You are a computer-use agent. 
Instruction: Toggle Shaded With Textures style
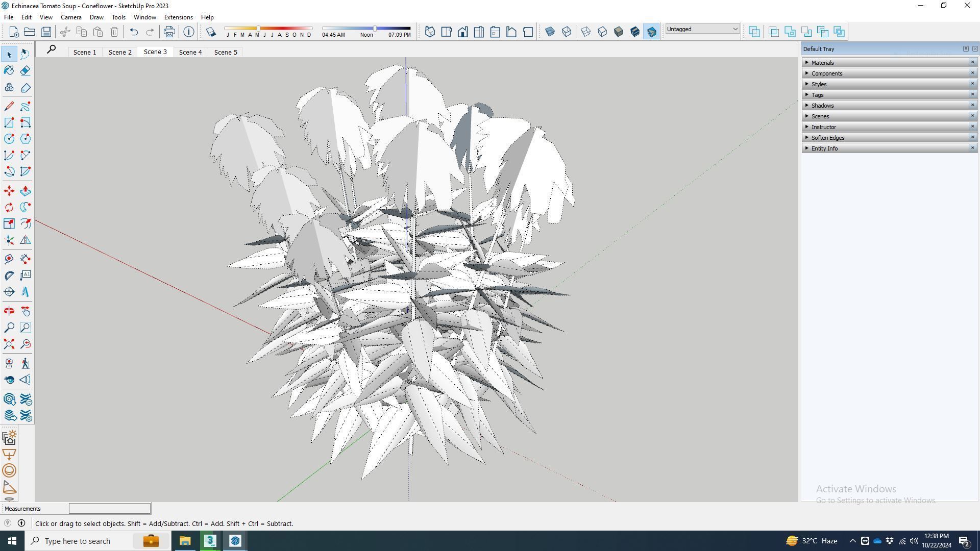click(x=635, y=32)
